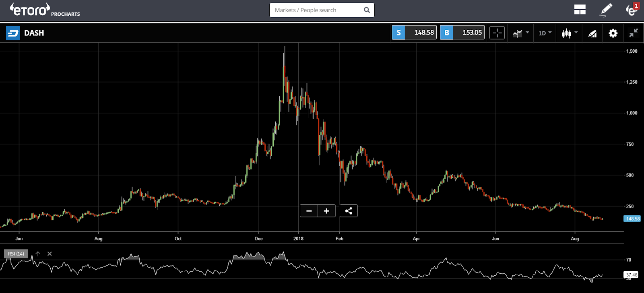Zoom out the chart with minus
Screen dimensions: 644x293
tap(309, 211)
